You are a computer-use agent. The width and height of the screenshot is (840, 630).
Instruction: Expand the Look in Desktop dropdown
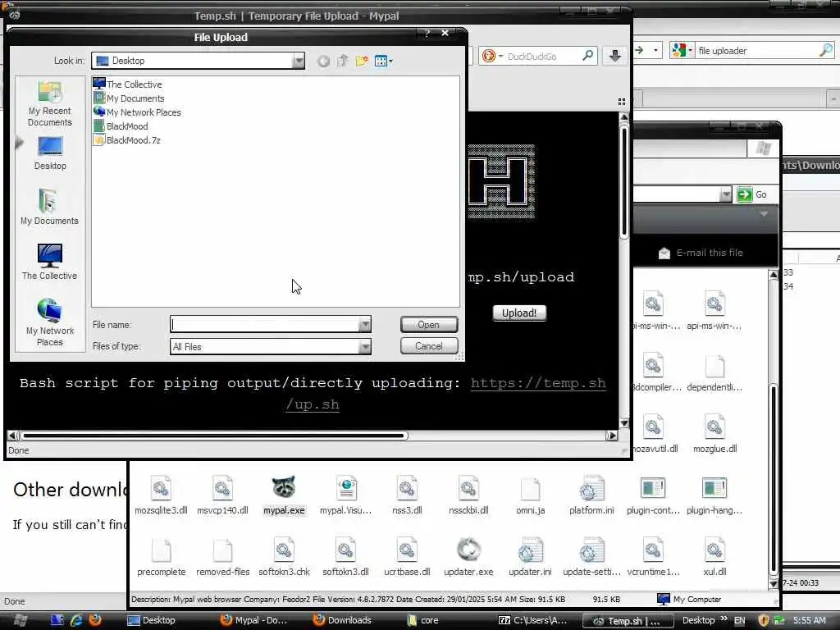click(x=299, y=61)
